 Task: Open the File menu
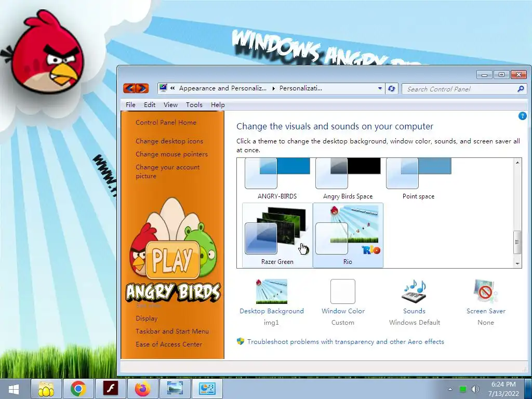coord(130,105)
